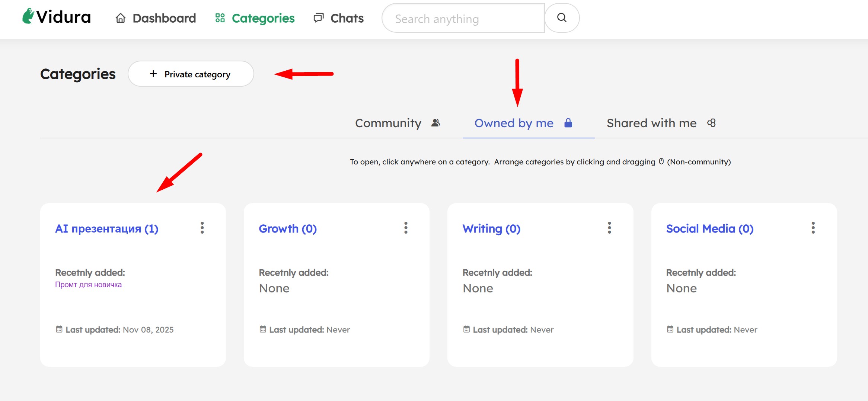The image size is (868, 401).
Task: Open the Growth (0) category
Action: [288, 229]
